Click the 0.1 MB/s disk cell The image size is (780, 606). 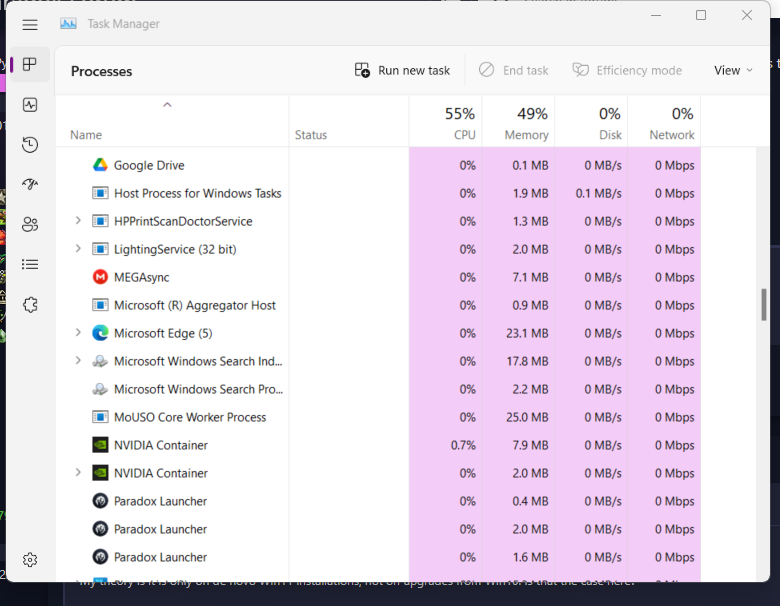click(591, 193)
